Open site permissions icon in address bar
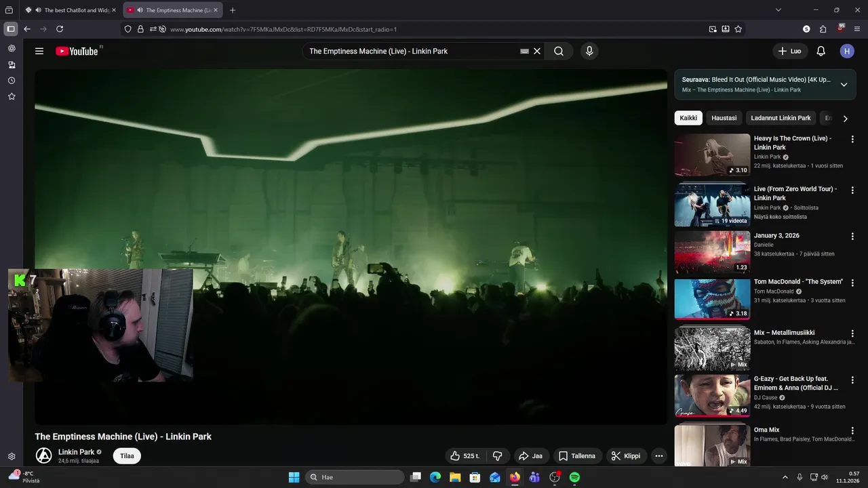Image resolution: width=868 pixels, height=488 pixels. coord(153,29)
